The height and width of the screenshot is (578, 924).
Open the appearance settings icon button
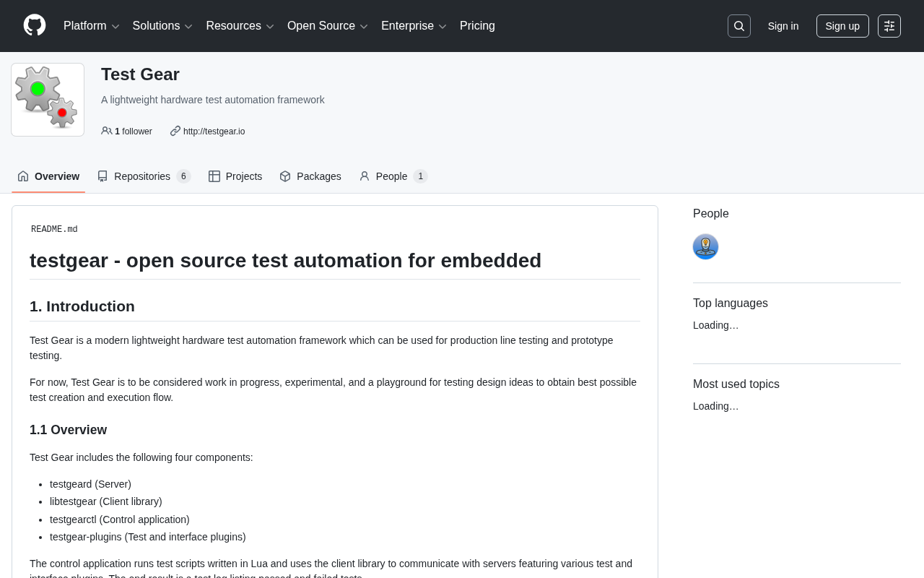pyautogui.click(x=889, y=26)
